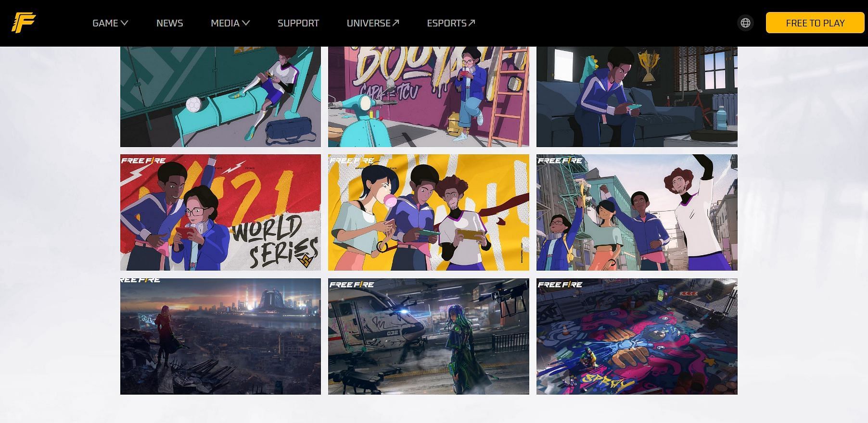Select the yellow bubblegum trio wallpaper
This screenshot has height=423, width=868.
428,212
